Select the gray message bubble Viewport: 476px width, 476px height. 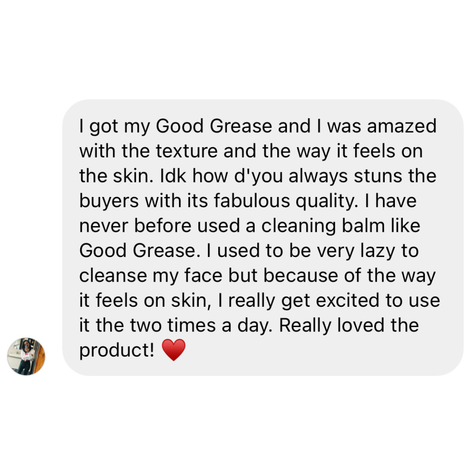(263, 238)
